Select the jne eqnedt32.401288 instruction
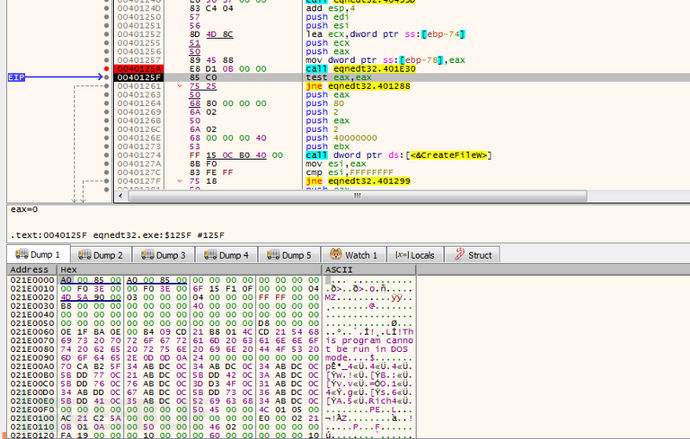 point(358,86)
